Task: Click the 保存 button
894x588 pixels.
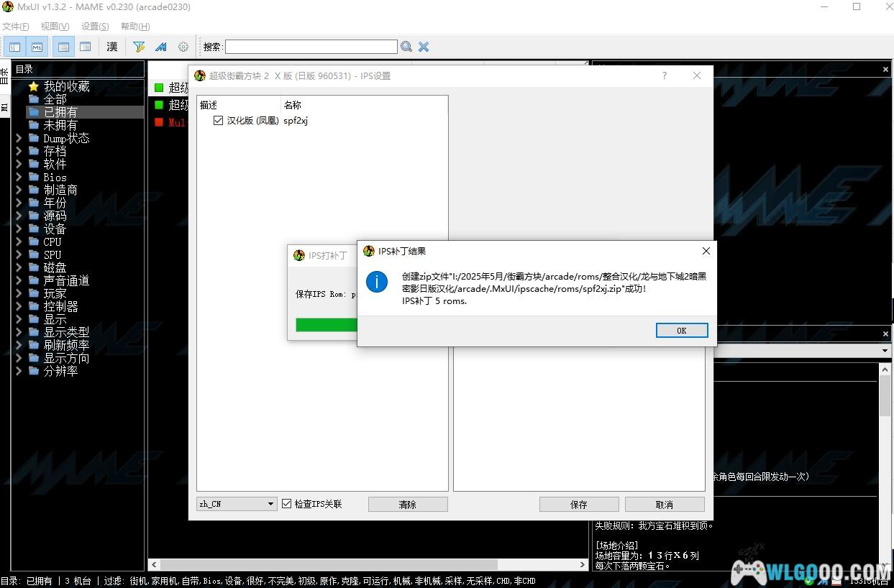Action: point(579,504)
